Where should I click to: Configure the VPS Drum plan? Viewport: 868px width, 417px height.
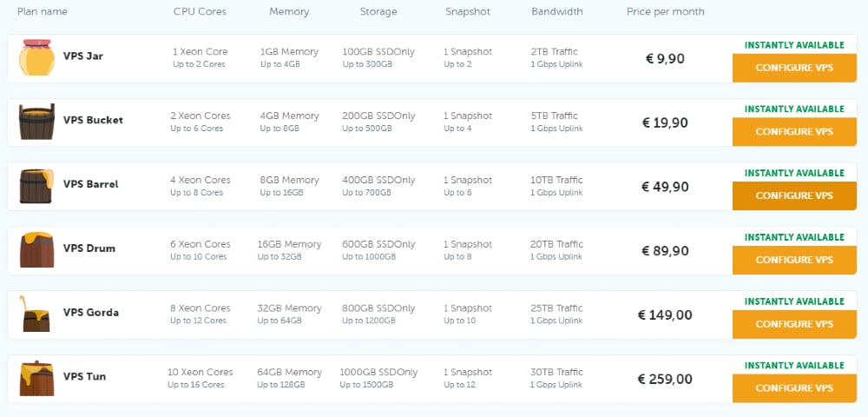[x=794, y=261]
